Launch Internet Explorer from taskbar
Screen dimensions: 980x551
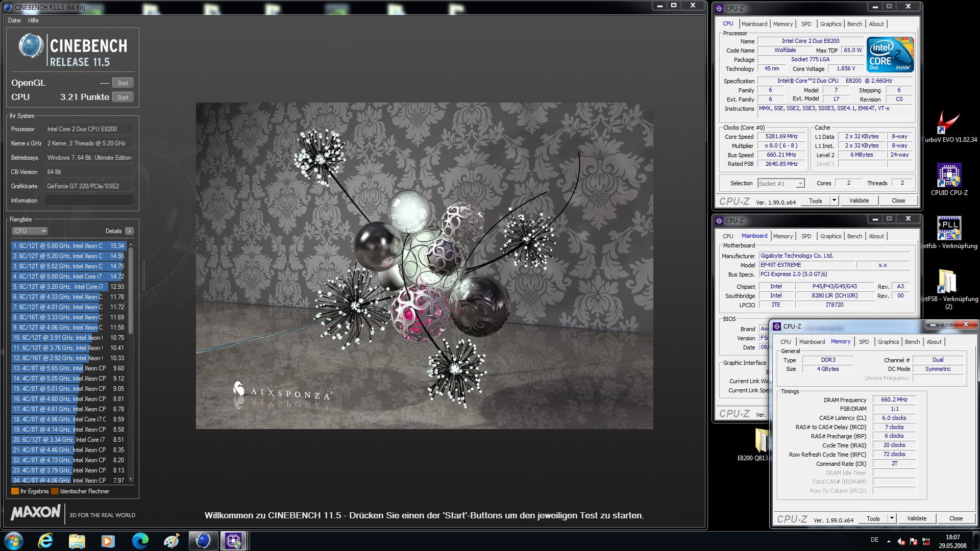coord(46,541)
